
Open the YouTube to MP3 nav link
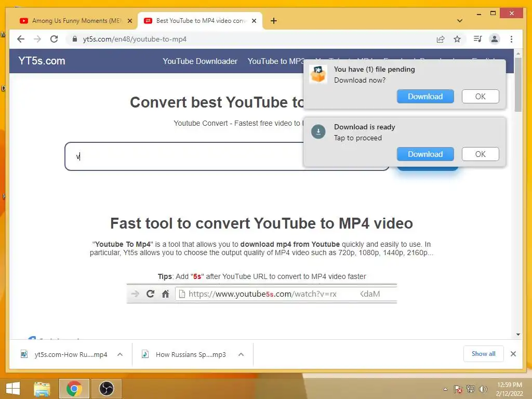click(x=276, y=61)
